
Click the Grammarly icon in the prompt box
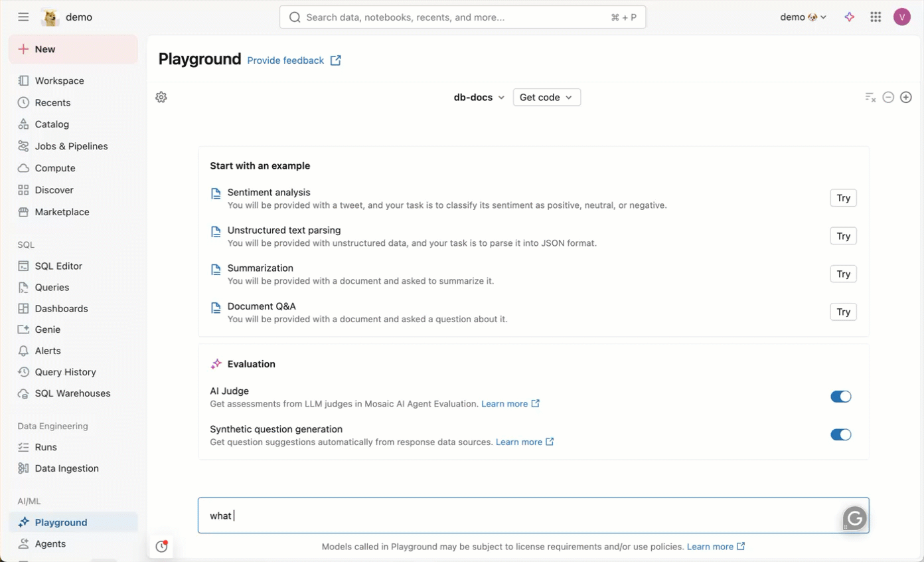(x=854, y=517)
